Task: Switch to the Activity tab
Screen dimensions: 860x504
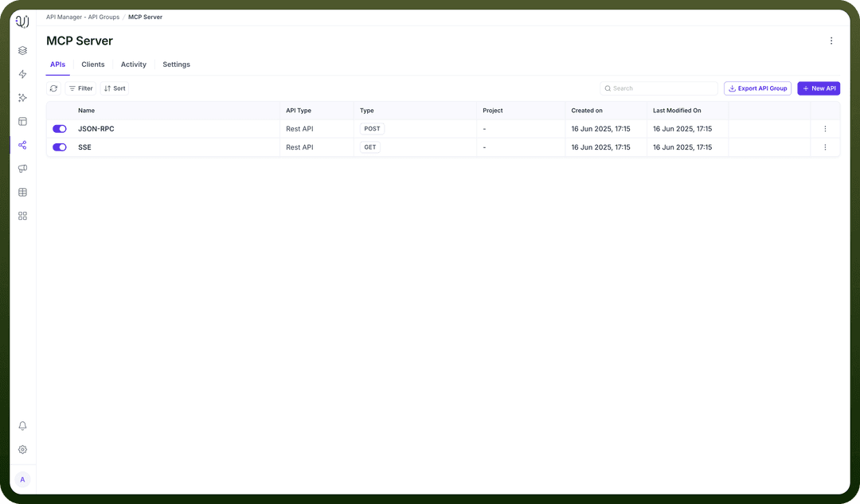Action: (133, 64)
